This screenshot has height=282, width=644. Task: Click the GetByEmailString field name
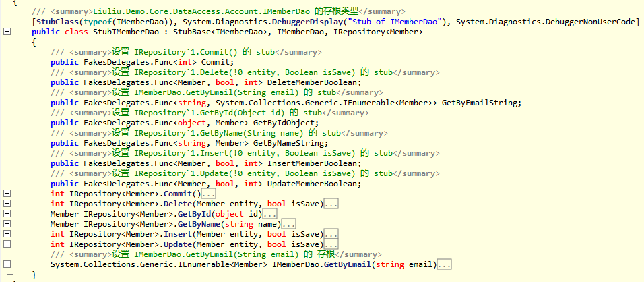(x=481, y=103)
